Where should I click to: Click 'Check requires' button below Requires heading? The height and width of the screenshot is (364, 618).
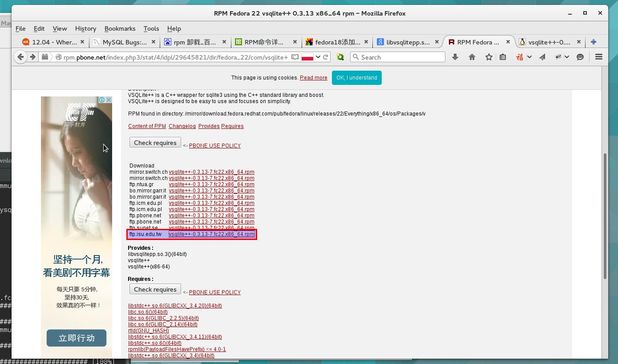(155, 289)
